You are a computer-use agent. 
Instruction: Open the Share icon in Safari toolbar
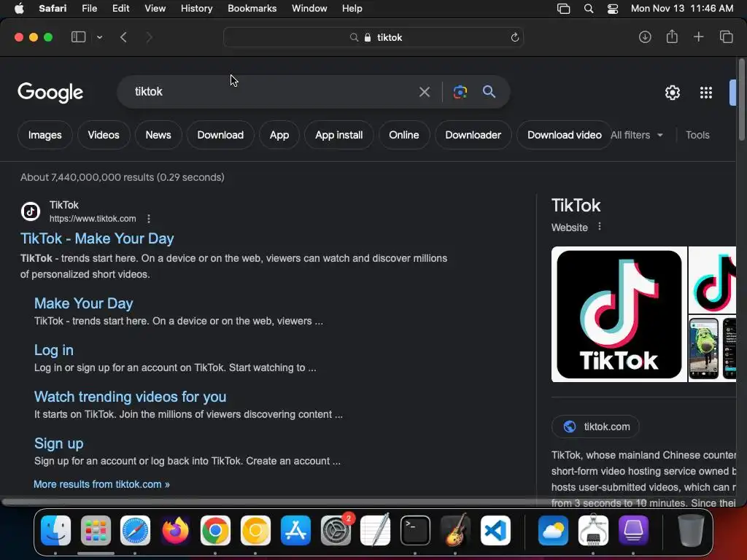click(672, 36)
